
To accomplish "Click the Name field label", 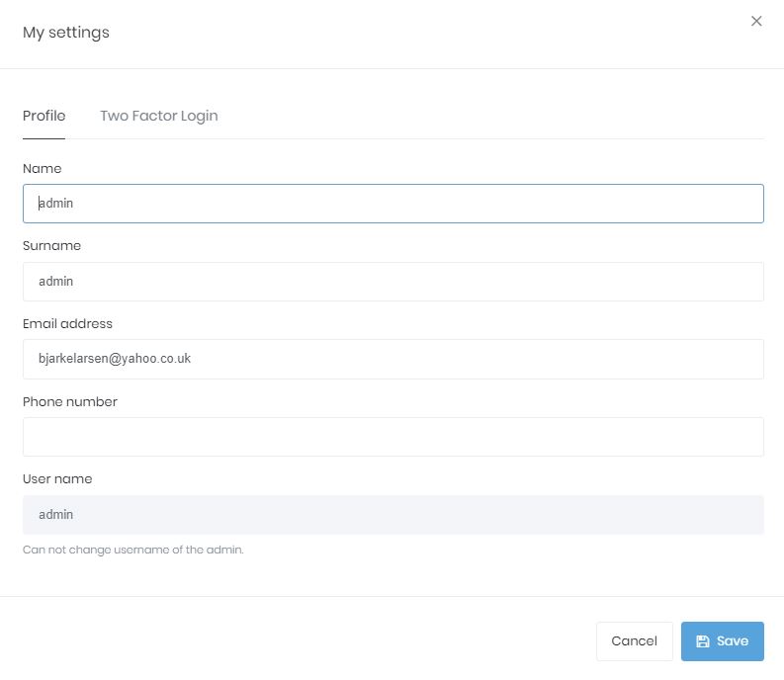I will (x=42, y=169).
